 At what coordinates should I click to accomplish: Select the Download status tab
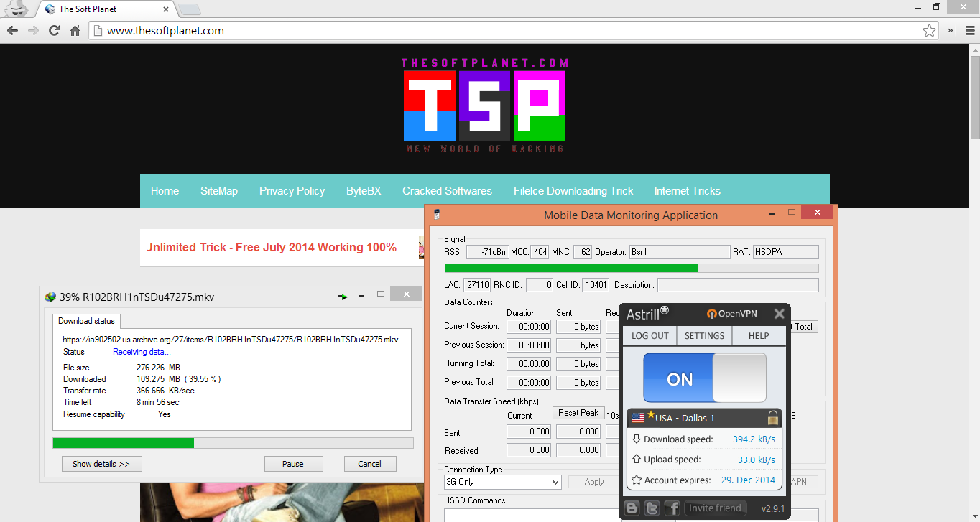(x=86, y=321)
